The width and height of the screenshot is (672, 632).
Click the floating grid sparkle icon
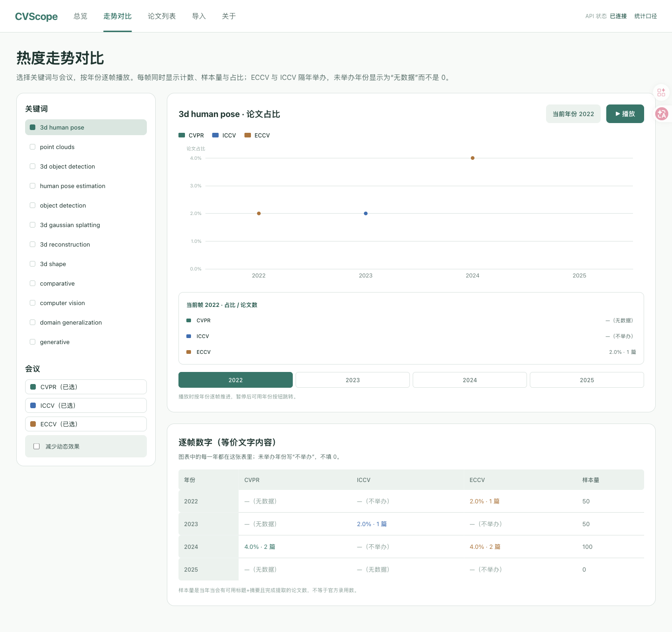click(661, 92)
